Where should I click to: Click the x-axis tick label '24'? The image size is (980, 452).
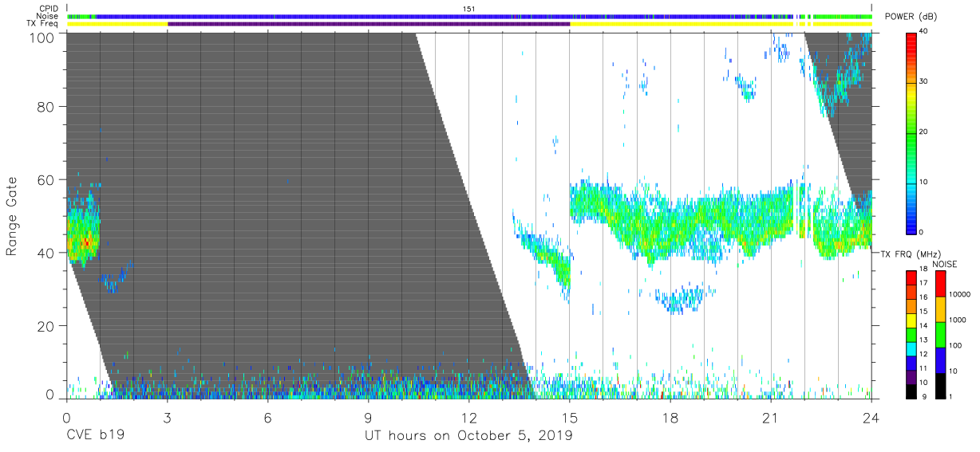pyautogui.click(x=871, y=418)
